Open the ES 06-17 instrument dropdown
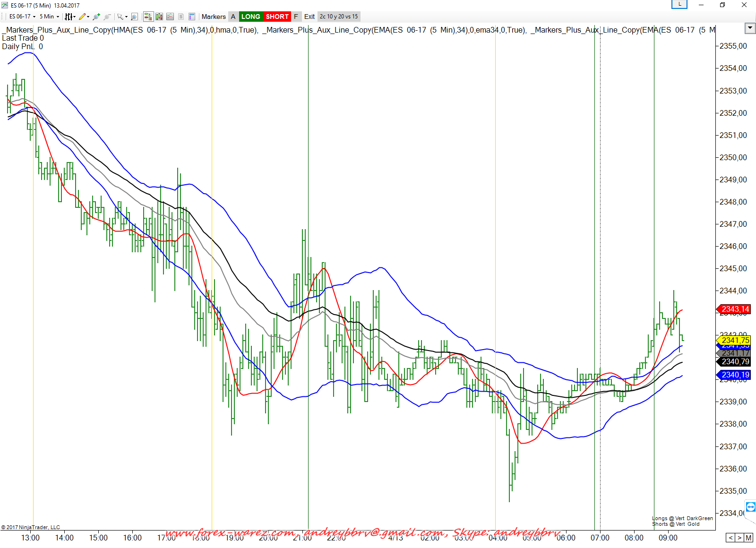Image resolution: width=756 pixels, height=548 pixels. pyautogui.click(x=22, y=17)
